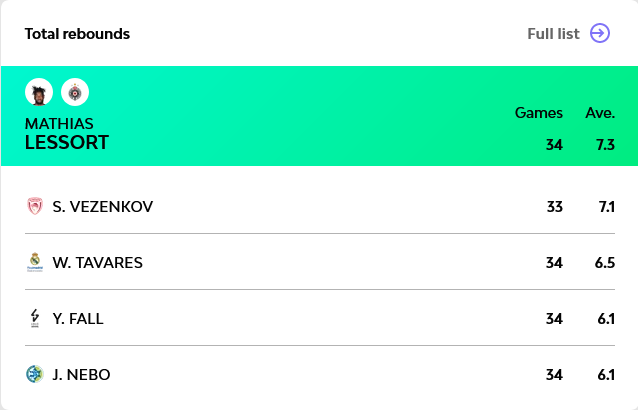Screen dimensions: 638x410
Task: Click Vezenkov's 33 games value
Action: [555, 206]
